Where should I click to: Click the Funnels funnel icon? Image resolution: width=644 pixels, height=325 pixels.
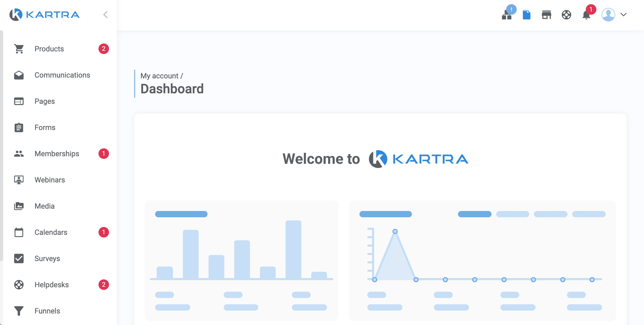(x=19, y=311)
